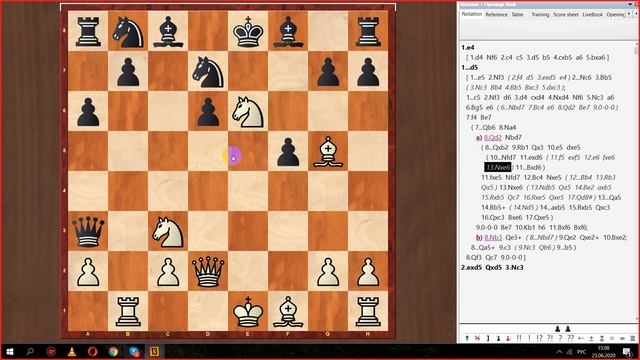Open notation pane dropdown arrow in title bar

pos(631,4)
